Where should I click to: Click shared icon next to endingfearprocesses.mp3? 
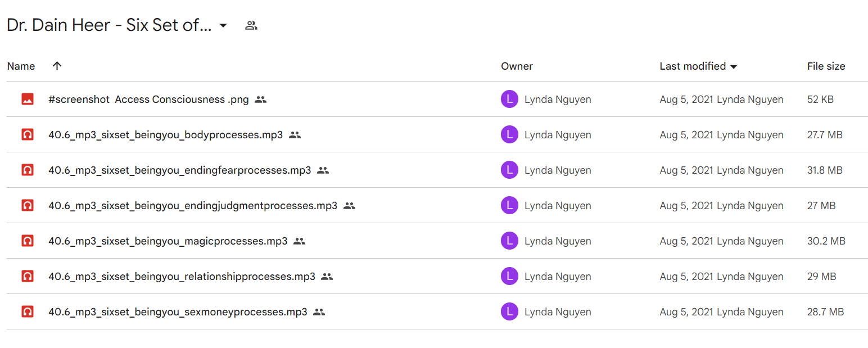[323, 170]
